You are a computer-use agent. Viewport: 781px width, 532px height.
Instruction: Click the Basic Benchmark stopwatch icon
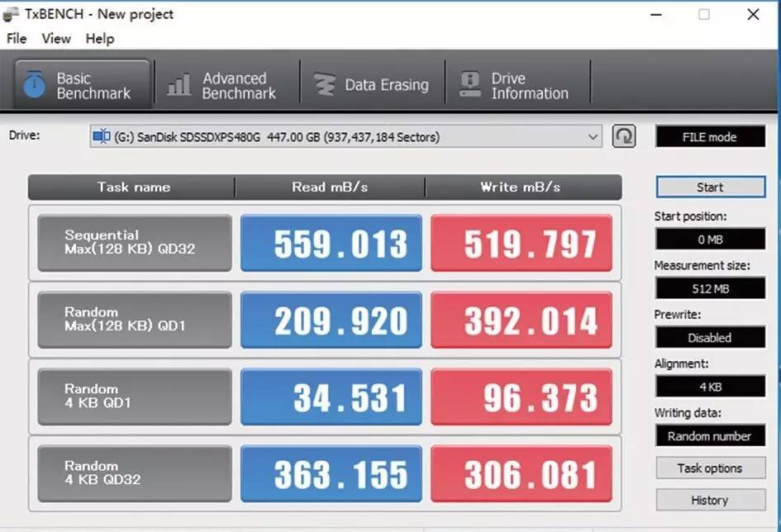tap(34, 83)
